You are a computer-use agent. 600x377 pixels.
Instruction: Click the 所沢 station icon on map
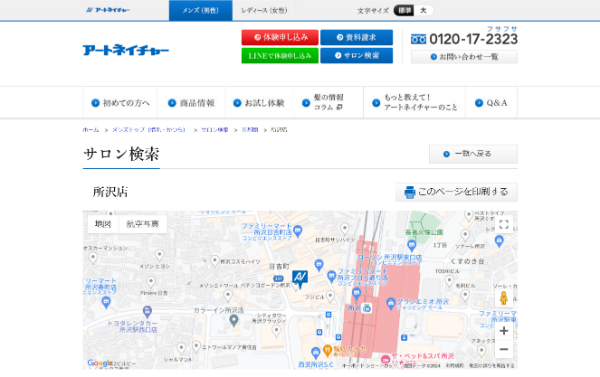click(367, 308)
